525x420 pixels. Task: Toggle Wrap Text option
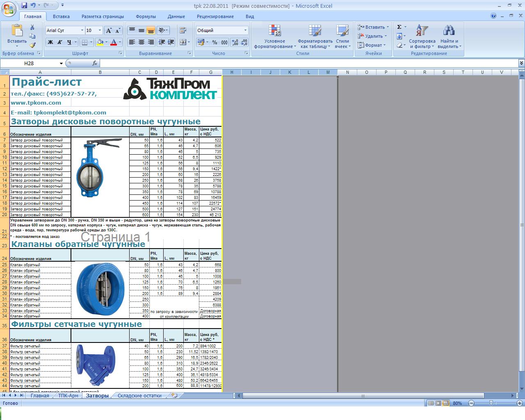(183, 30)
